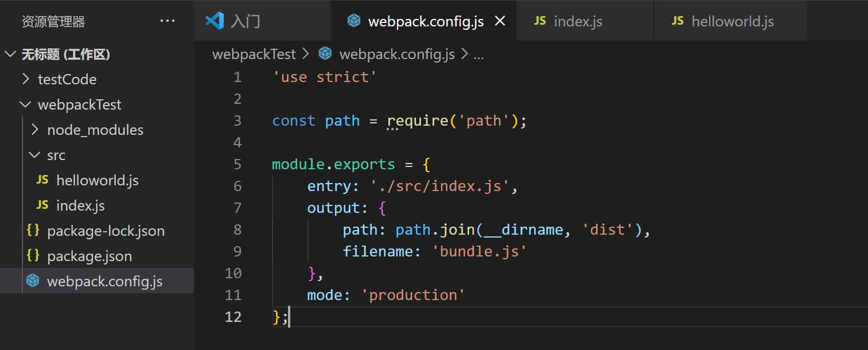This screenshot has height=350, width=868.
Task: Click the 'production' mode string
Action: tap(412, 295)
